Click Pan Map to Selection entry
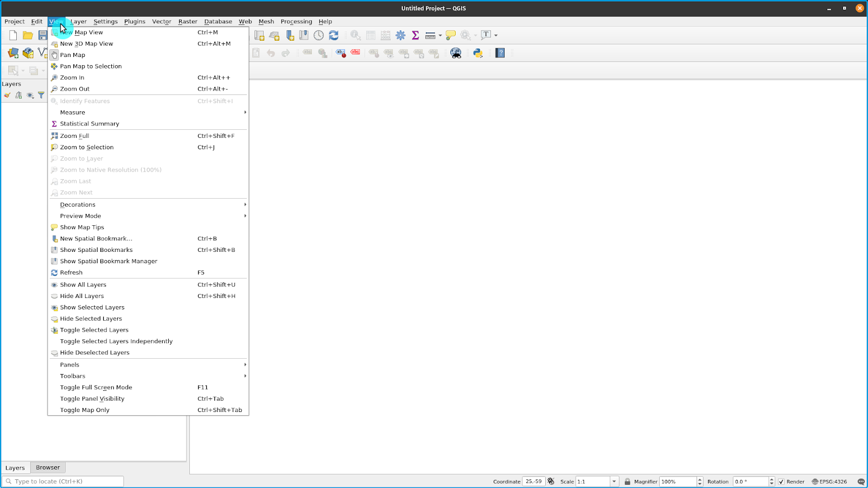The width and height of the screenshot is (868, 488). click(x=148, y=66)
